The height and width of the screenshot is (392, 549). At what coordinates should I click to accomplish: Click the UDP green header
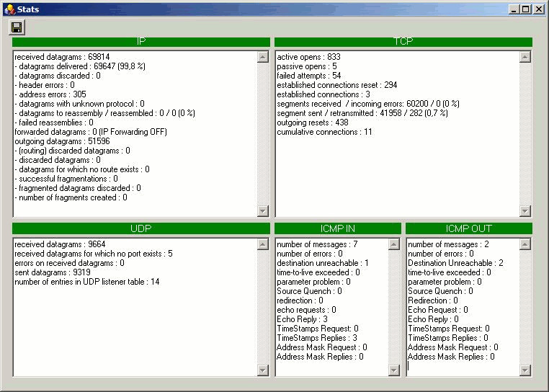[141, 228]
